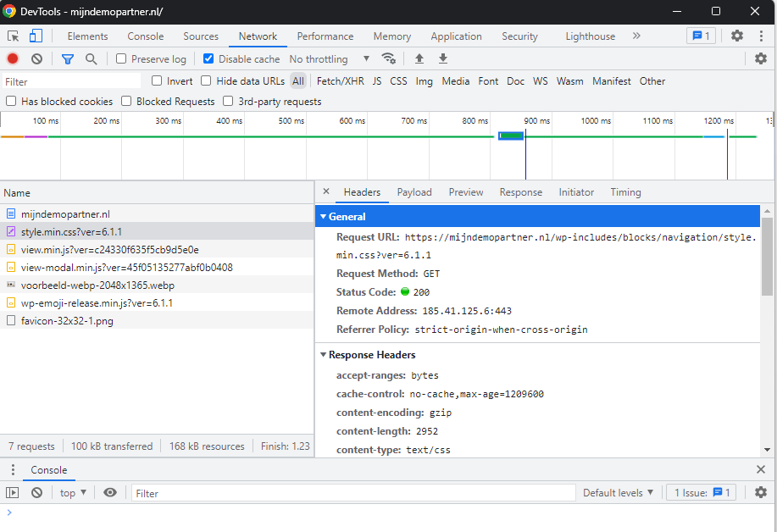Select the mijndemopartner.nl document request
Screen dimensions: 777x532
pyautogui.click(x=157, y=214)
